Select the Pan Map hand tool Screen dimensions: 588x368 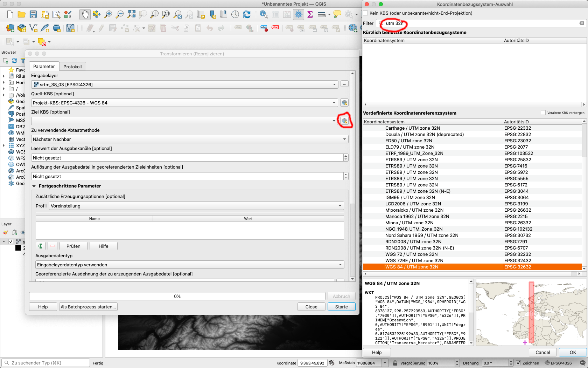tap(85, 14)
